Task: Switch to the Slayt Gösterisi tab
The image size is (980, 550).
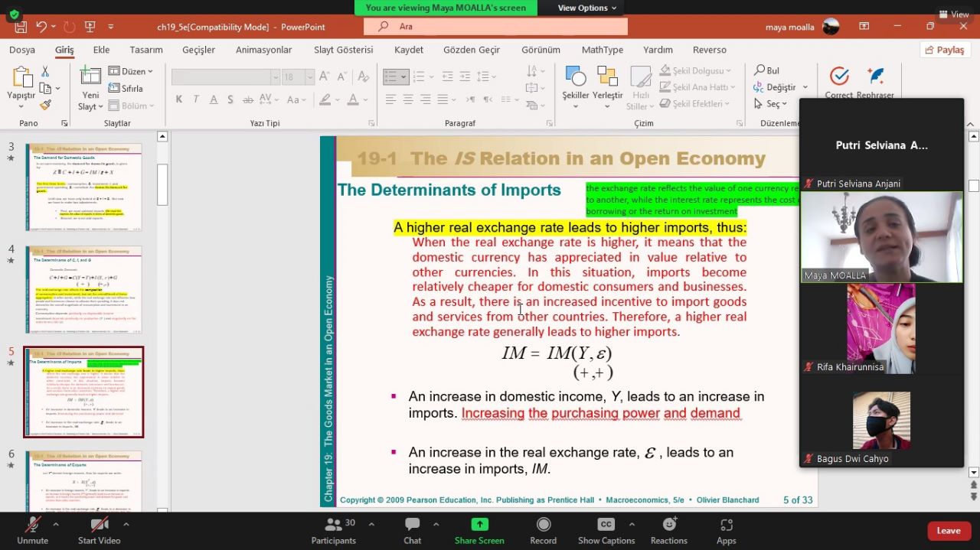Action: 344,50
